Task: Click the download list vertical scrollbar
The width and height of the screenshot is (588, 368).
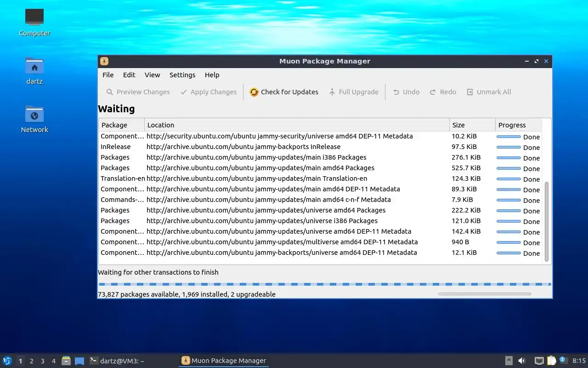Action: (x=547, y=222)
